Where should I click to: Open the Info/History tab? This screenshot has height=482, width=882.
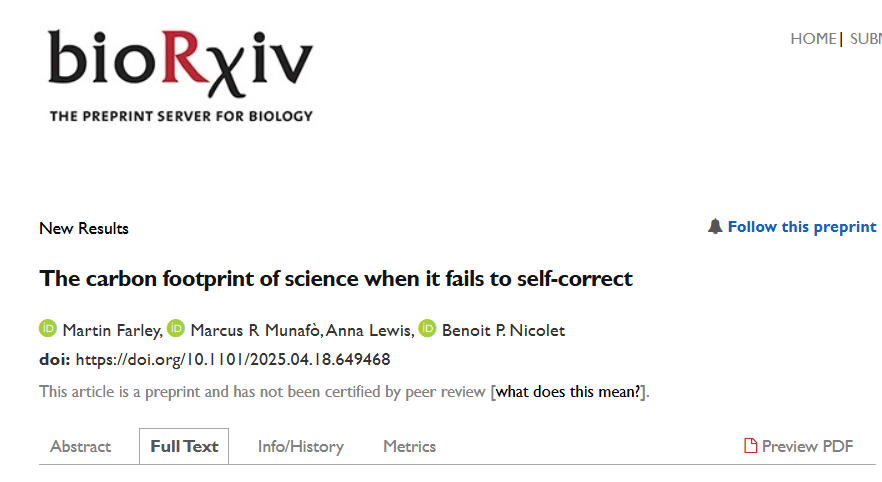[x=301, y=447]
